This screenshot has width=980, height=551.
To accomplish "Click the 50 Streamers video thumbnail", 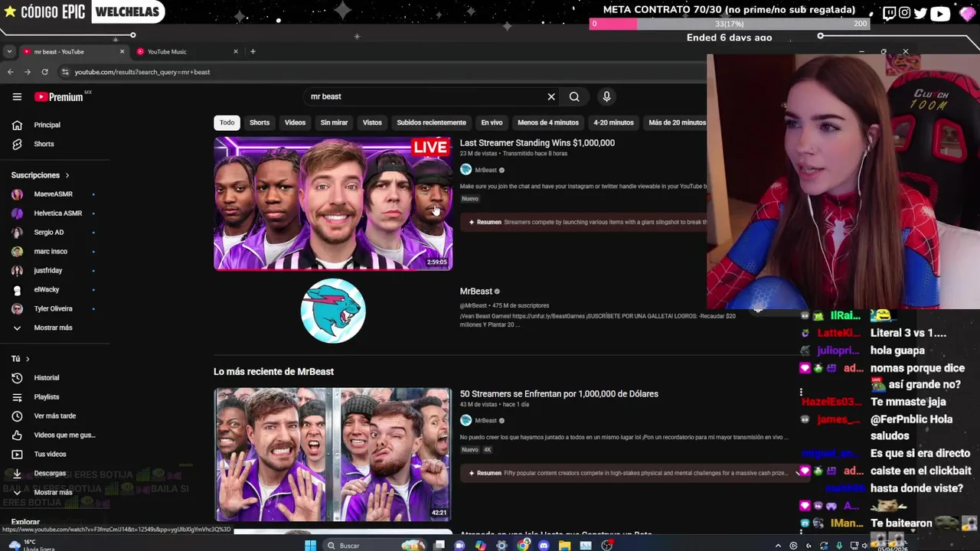I will pos(333,455).
